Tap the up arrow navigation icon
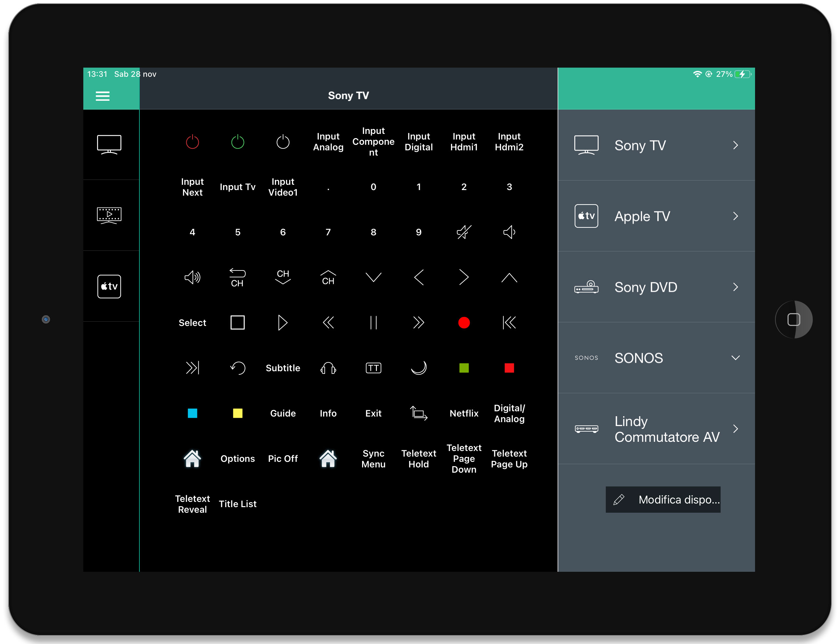840x644 pixels. pyautogui.click(x=509, y=278)
